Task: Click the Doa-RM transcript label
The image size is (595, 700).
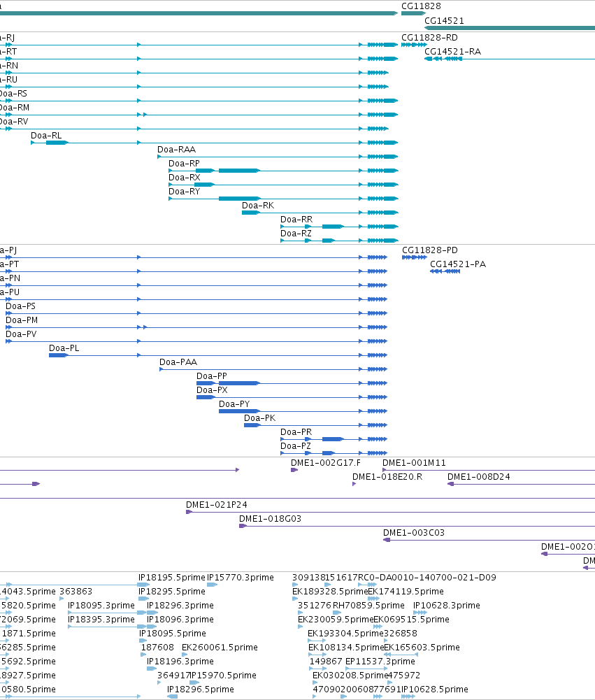Action: pos(14,108)
